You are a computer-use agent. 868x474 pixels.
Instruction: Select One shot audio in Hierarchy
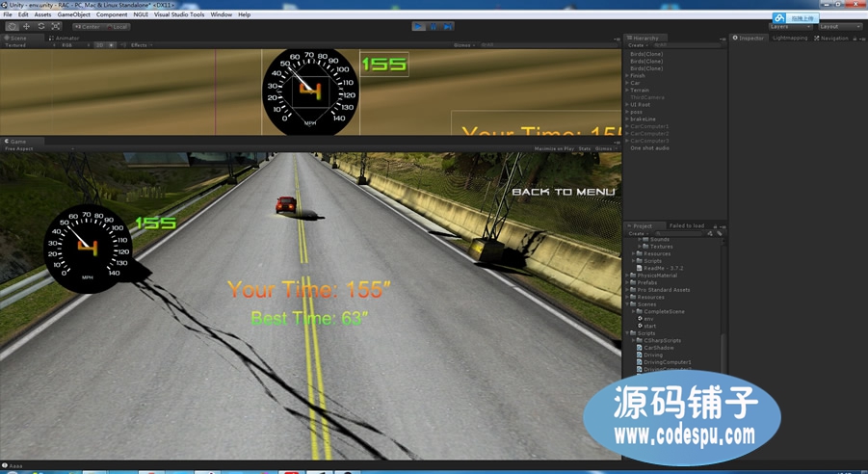click(x=649, y=147)
